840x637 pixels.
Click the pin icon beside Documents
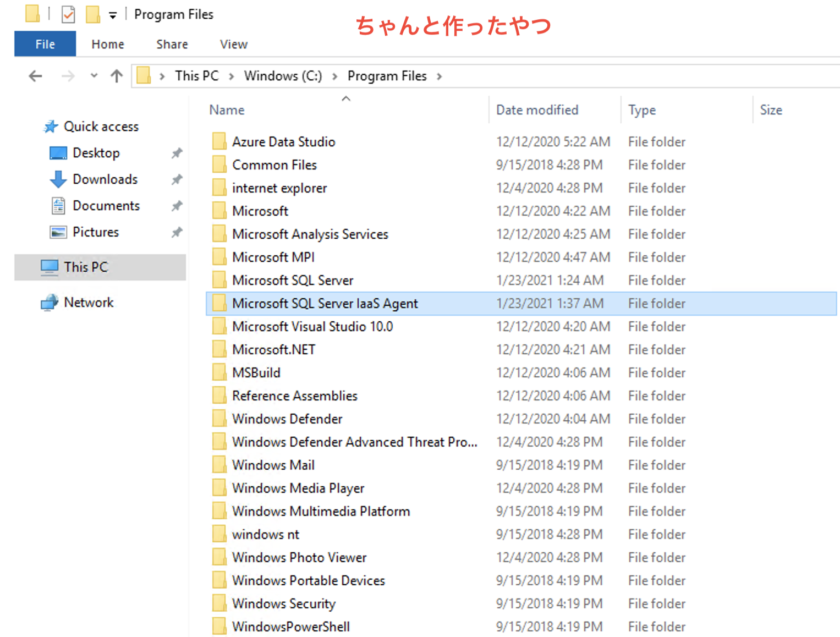(177, 206)
